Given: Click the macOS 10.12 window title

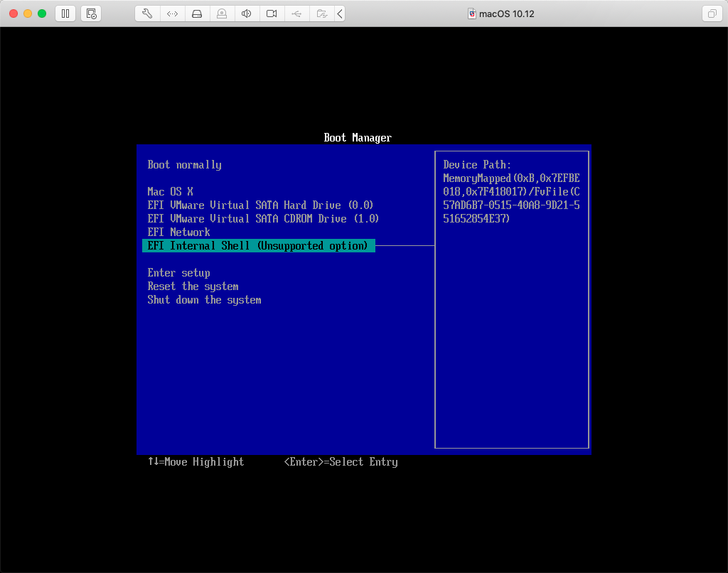Looking at the screenshot, I should 506,14.
